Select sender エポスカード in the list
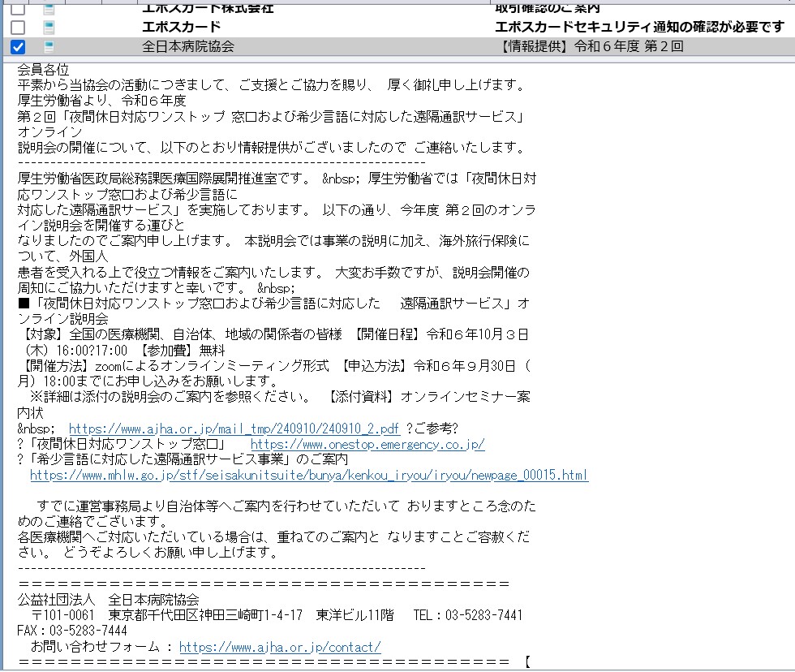Screen dimensions: 795x672 182,27
